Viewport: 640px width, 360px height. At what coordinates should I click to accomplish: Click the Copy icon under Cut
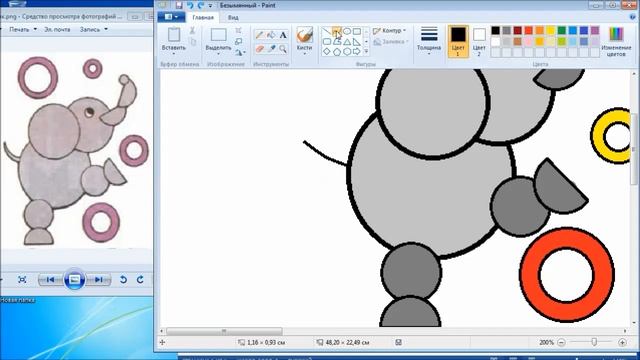193,42
